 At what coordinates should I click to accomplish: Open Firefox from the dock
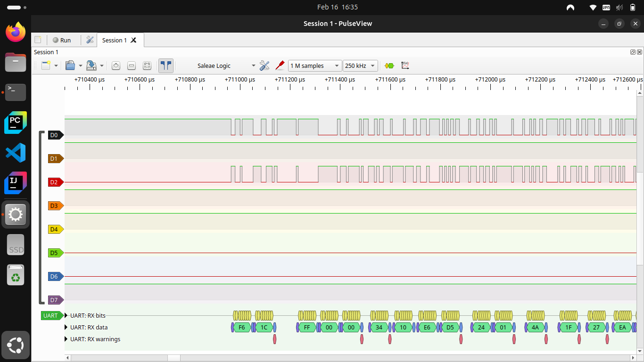click(16, 32)
